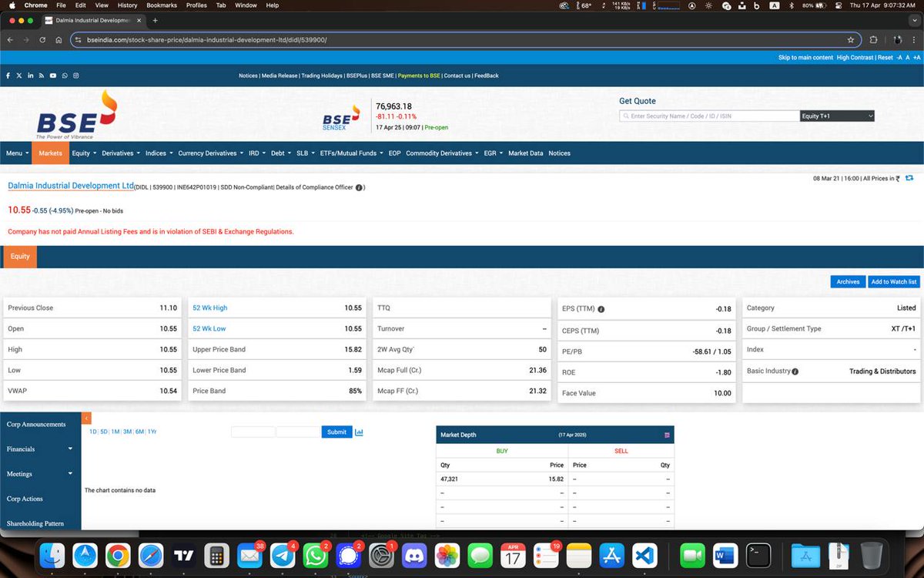Increase font size with +A
Image resolution: width=924 pixels, height=578 pixels.
click(x=917, y=58)
